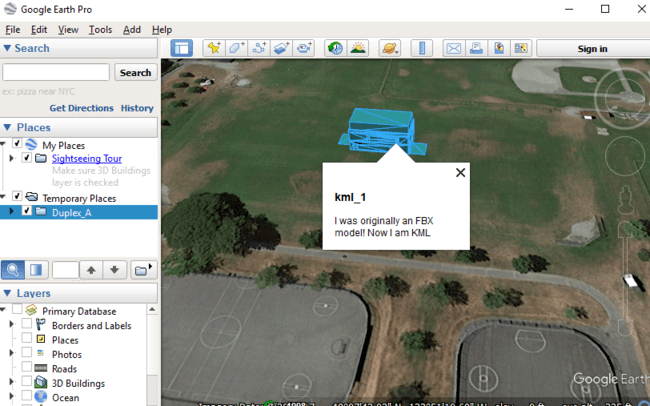650x406 pixels.
Task: Open the View menu
Action: (68, 30)
